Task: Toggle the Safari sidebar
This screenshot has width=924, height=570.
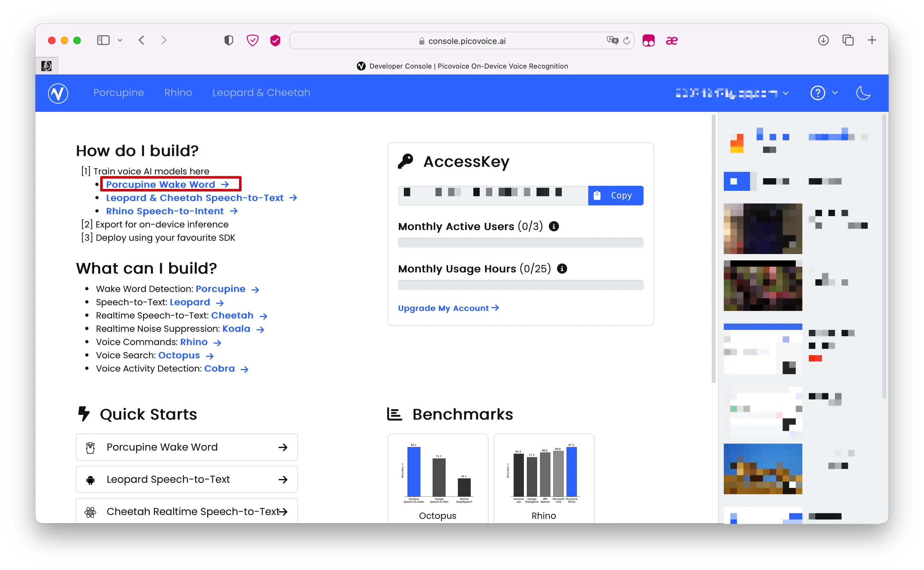Action: [103, 40]
